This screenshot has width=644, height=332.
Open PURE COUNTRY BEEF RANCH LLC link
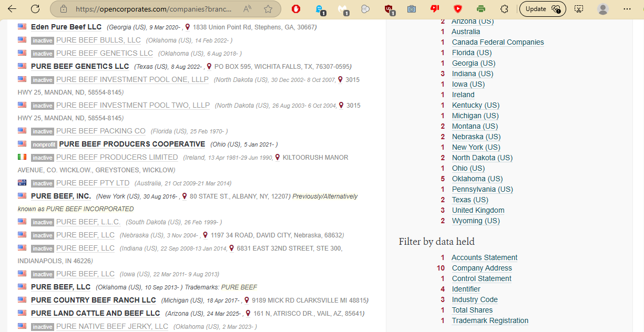[x=94, y=300]
